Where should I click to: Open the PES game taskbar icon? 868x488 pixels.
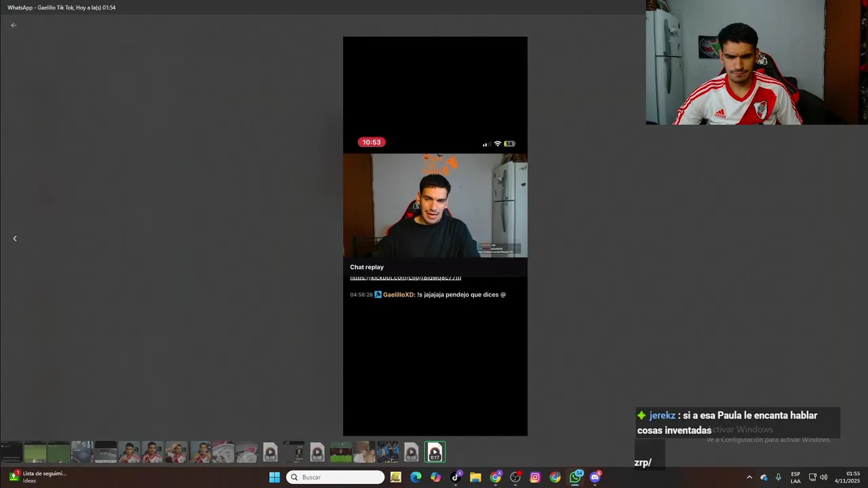(x=395, y=477)
